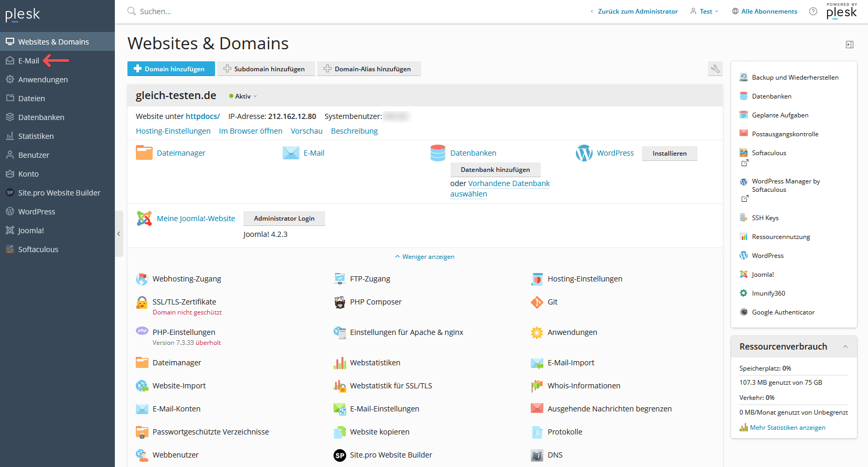Collapse the Ressourcenverbrauch panel

tap(845, 347)
